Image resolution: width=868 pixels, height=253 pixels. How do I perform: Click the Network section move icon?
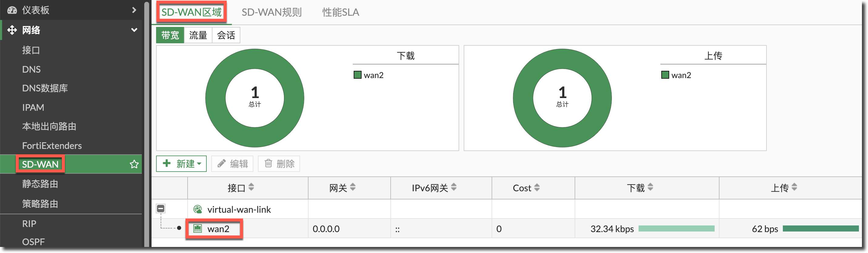pyautogui.click(x=12, y=30)
